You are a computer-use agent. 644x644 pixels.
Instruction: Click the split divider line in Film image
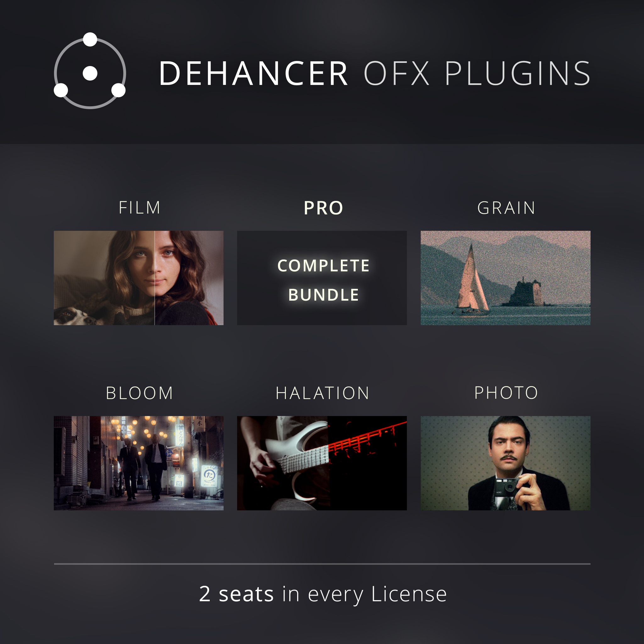pyautogui.click(x=155, y=278)
